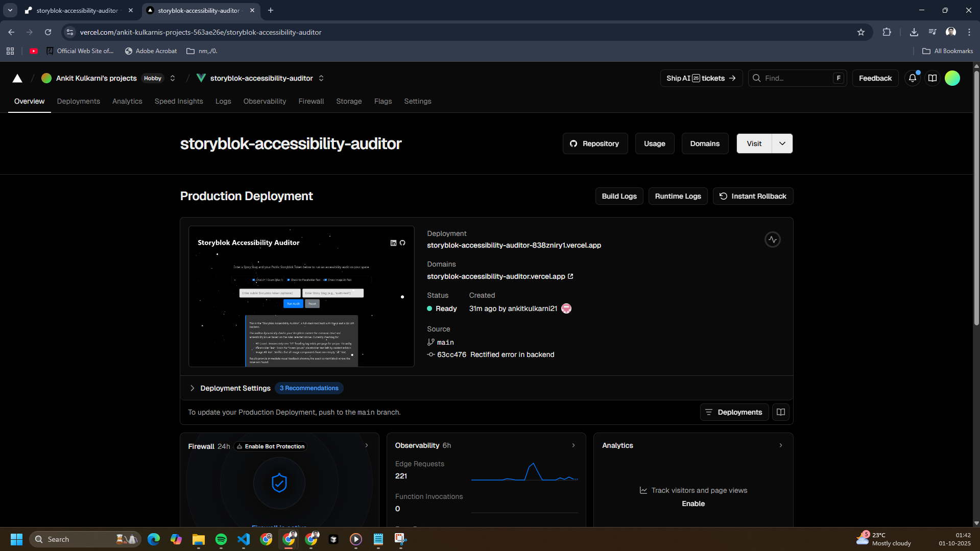The height and width of the screenshot is (551, 980).
Task: Open the book icon beside the Deployments button
Action: (x=781, y=412)
